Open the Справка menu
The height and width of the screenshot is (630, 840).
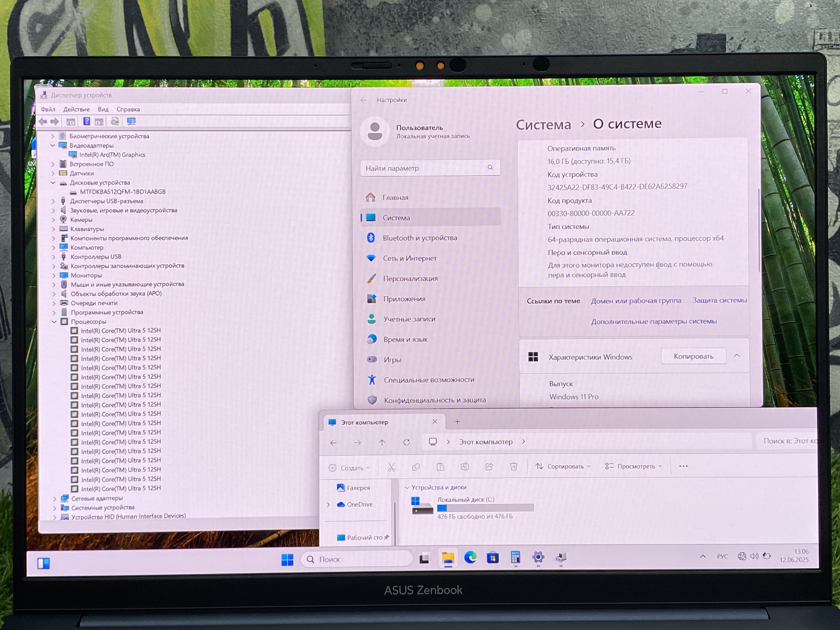point(128,110)
